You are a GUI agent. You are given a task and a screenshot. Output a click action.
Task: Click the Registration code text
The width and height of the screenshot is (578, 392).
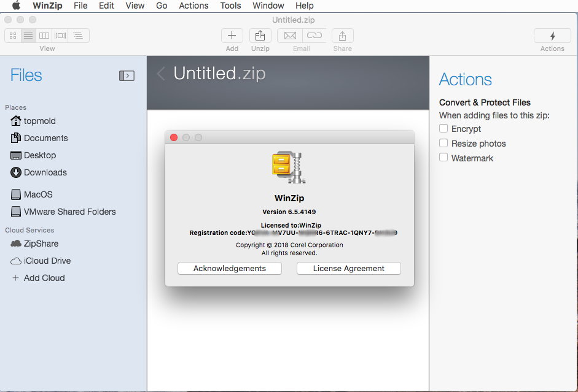293,233
